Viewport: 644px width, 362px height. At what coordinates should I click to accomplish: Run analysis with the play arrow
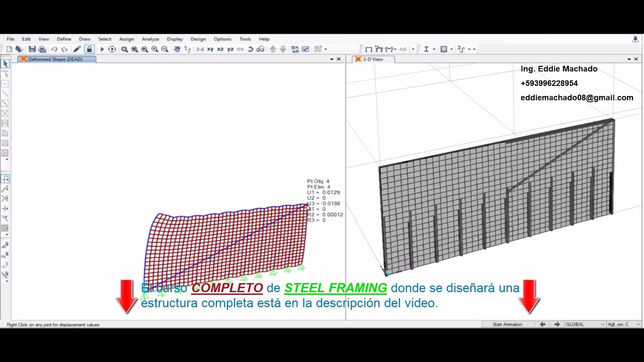pyautogui.click(x=102, y=49)
